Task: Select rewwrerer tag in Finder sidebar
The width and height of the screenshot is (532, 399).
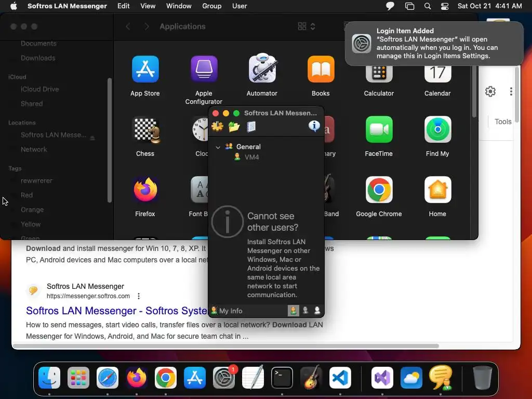Action: pyautogui.click(x=36, y=181)
